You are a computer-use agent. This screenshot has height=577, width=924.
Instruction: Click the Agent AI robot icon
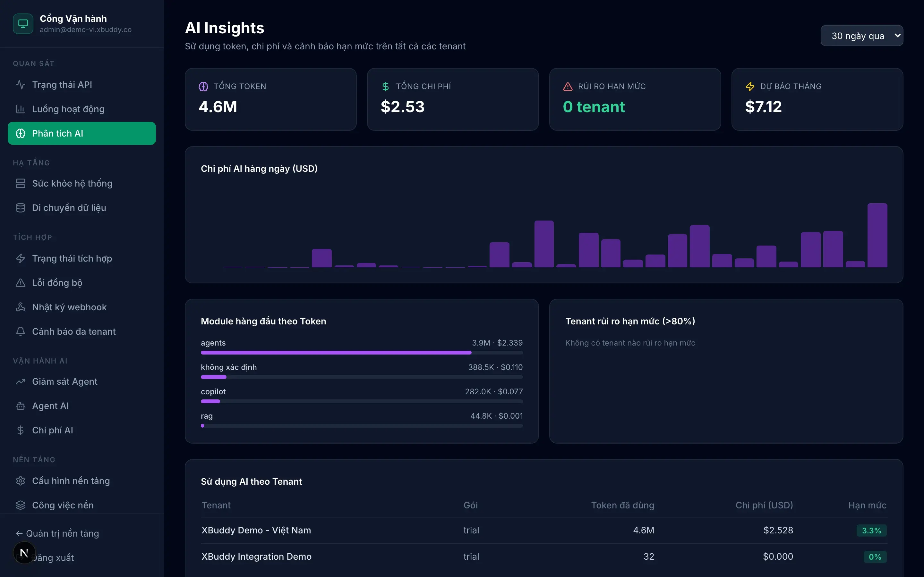(x=21, y=406)
